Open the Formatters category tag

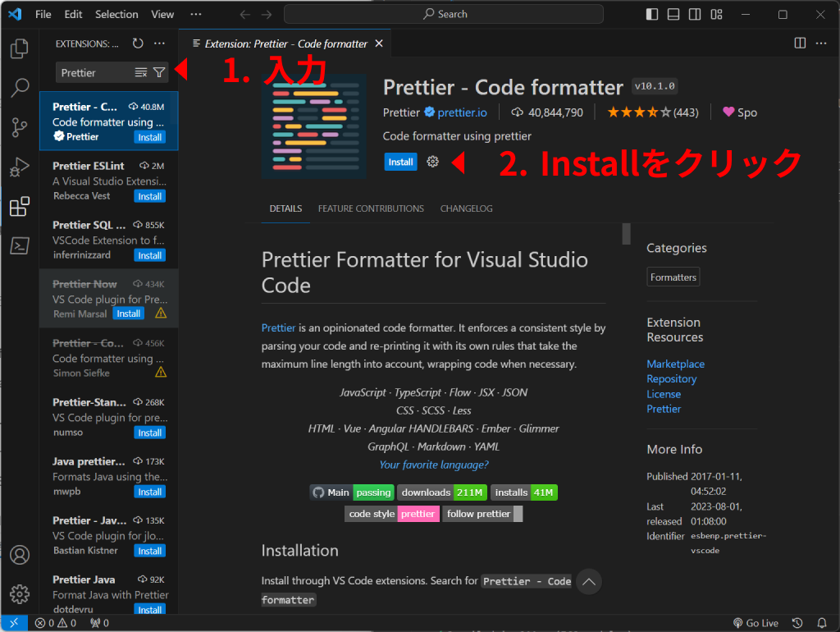673,277
